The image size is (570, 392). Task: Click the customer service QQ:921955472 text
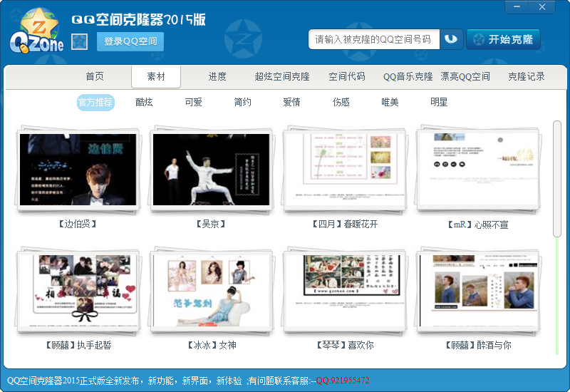point(343,381)
